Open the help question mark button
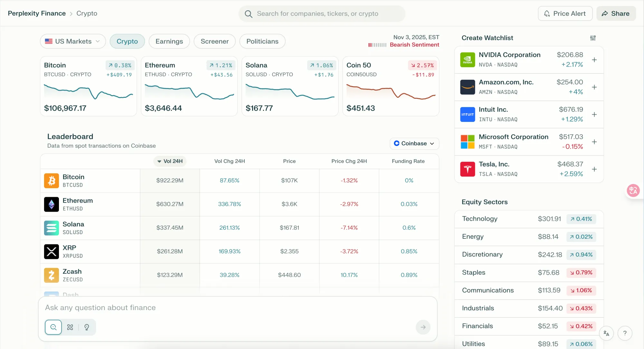644x349 pixels. pos(625,334)
